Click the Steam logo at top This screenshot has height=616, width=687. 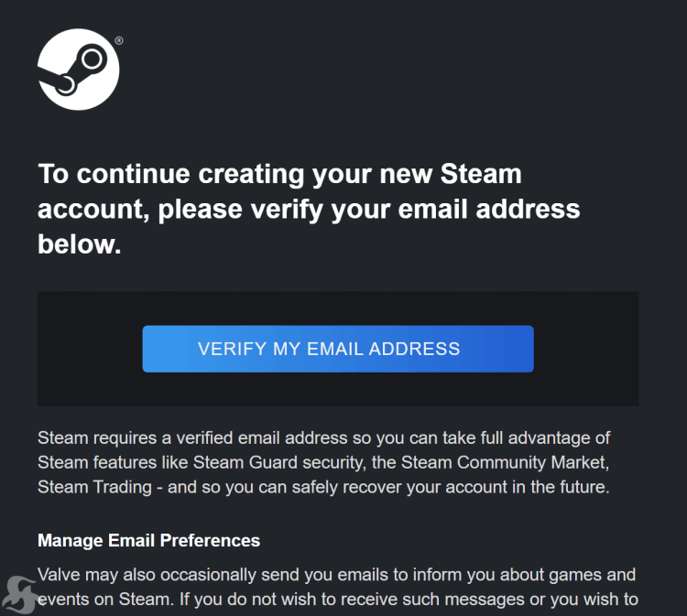(79, 70)
